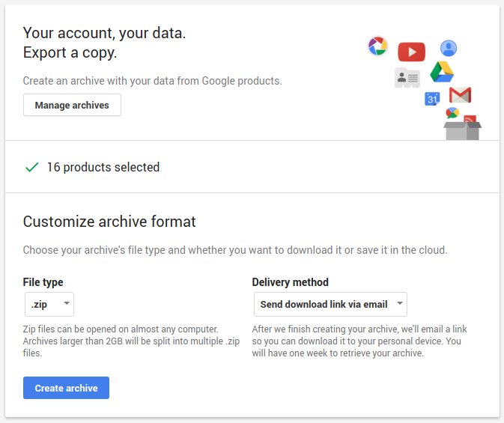
Task: Click the red RSS feed icon
Action: [470, 120]
